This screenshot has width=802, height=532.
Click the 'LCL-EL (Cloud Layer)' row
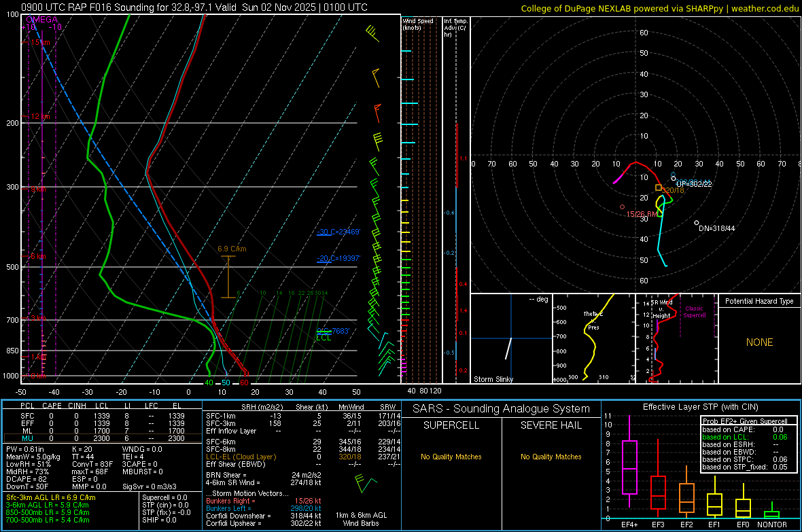[x=303, y=457]
